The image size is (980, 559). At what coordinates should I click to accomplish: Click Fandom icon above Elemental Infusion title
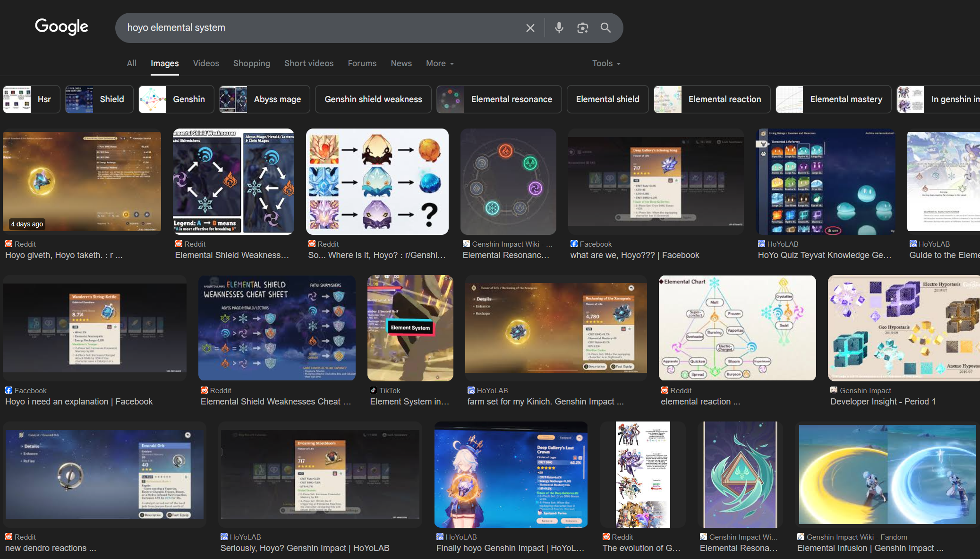[x=801, y=537]
